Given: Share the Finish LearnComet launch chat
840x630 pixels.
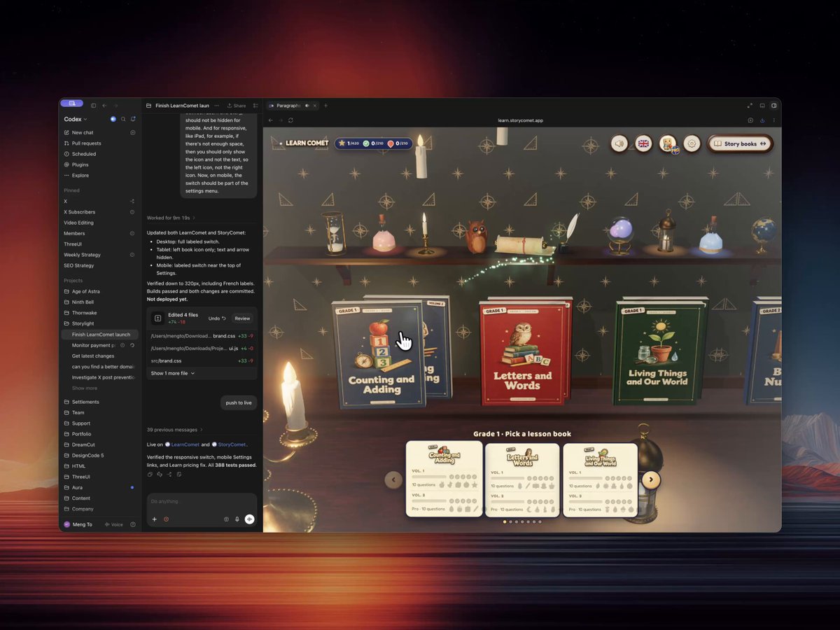Looking at the screenshot, I should (237, 106).
